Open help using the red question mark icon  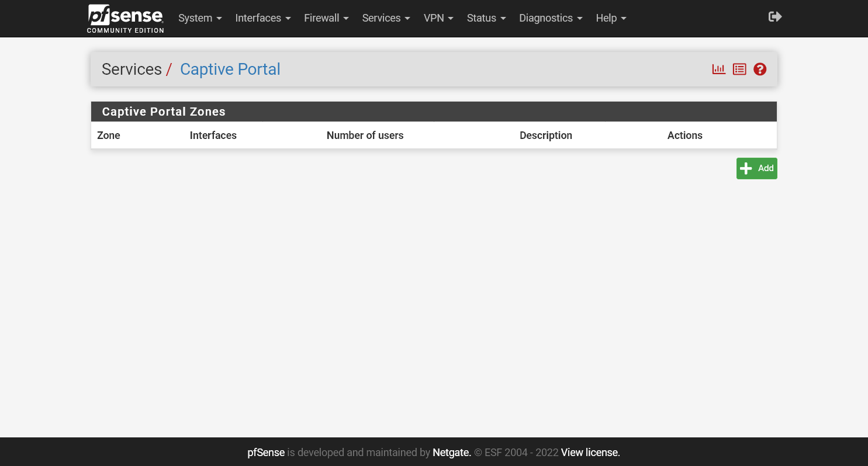pos(759,69)
